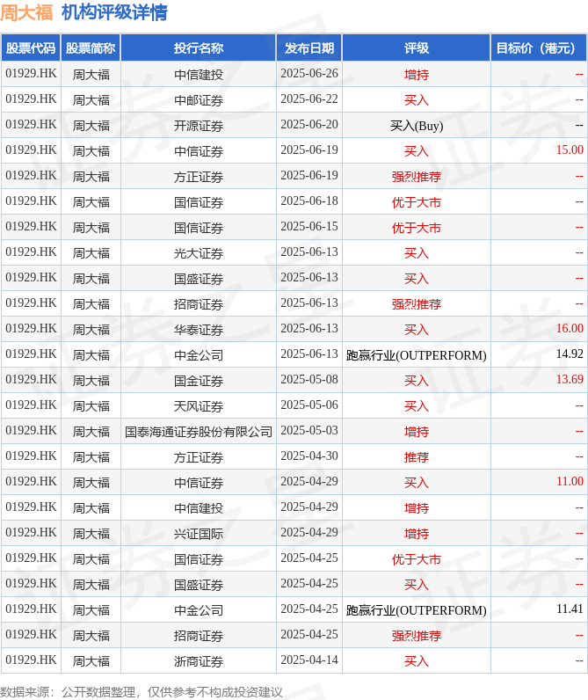The image size is (588, 700).
Task: Click the target price 13.69
Action: click(570, 380)
